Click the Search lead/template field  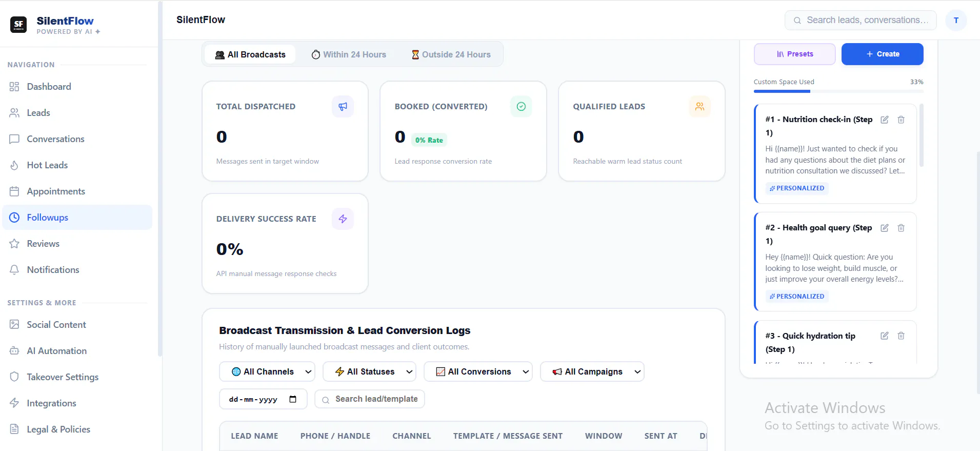(370, 399)
